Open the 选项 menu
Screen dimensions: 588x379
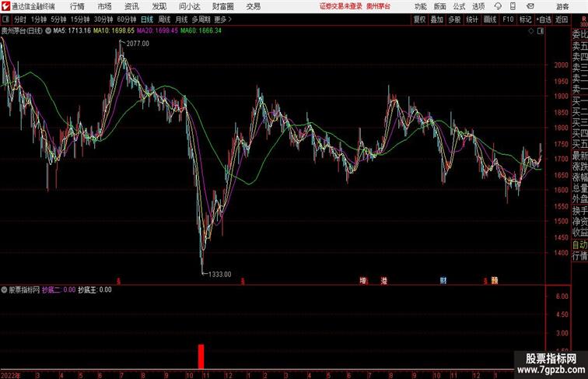(x=478, y=6)
